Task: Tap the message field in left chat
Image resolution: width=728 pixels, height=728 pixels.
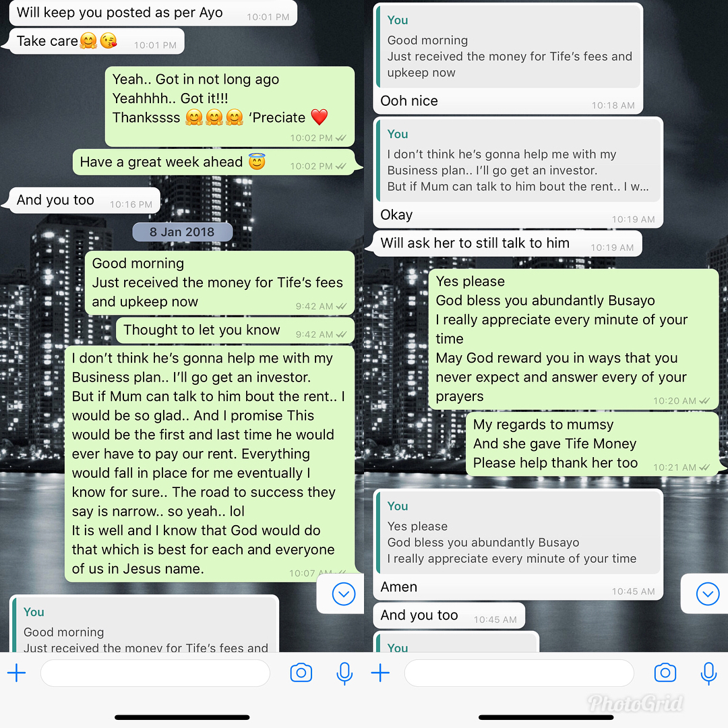Action: [x=155, y=673]
